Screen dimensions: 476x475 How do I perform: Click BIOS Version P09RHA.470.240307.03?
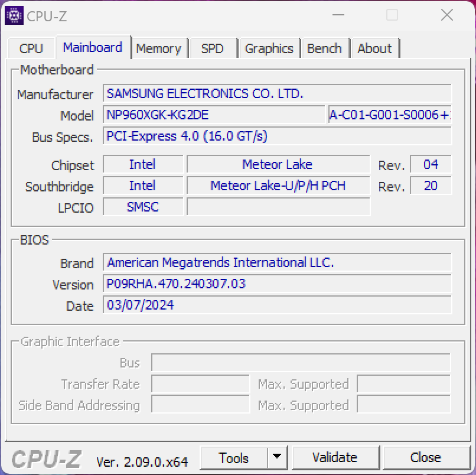277,284
